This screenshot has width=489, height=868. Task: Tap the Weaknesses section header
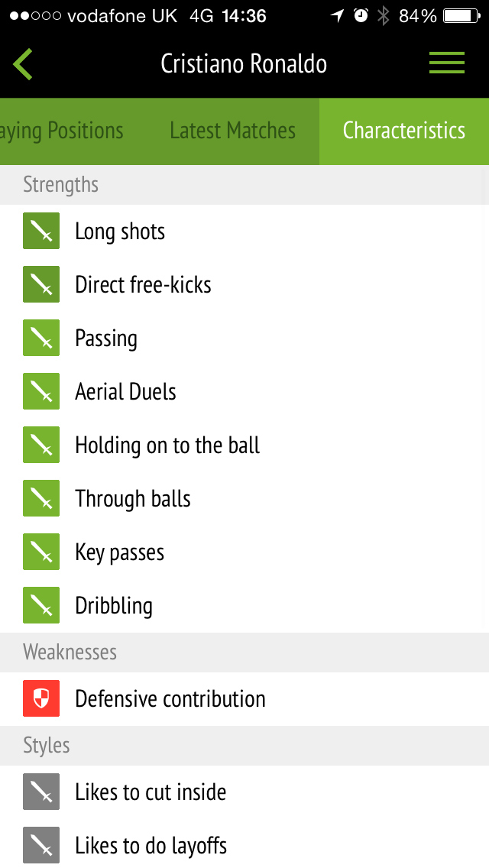tap(70, 652)
